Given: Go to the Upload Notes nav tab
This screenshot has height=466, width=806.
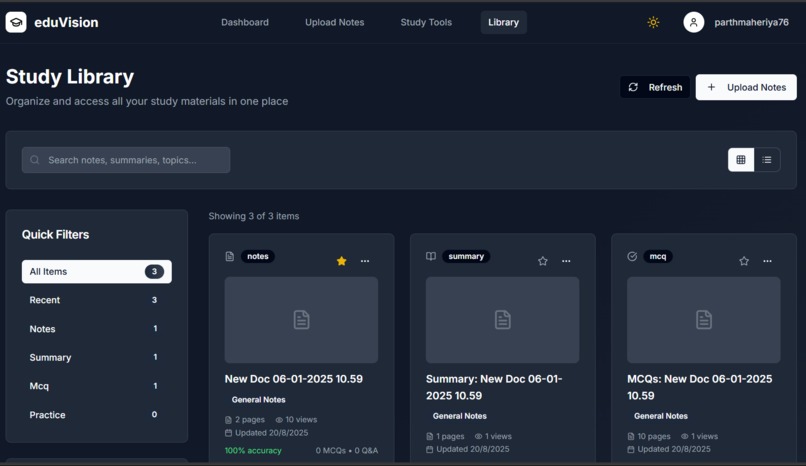Looking at the screenshot, I should click(x=335, y=22).
